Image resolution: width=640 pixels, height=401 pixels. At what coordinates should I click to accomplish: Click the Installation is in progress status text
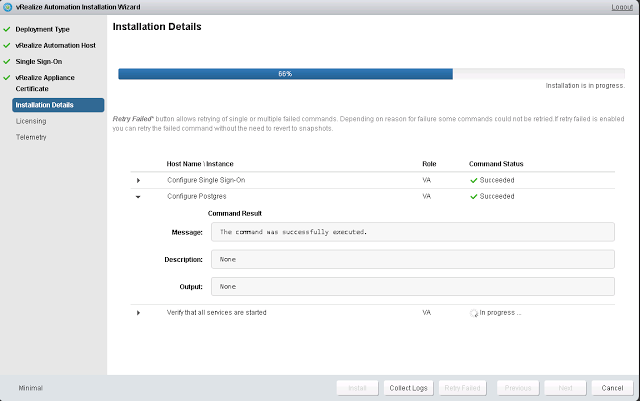click(x=585, y=86)
